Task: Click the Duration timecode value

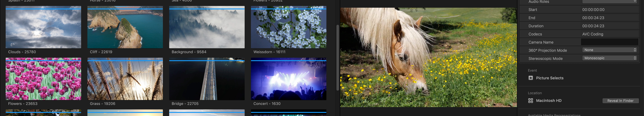Action: (x=593, y=26)
